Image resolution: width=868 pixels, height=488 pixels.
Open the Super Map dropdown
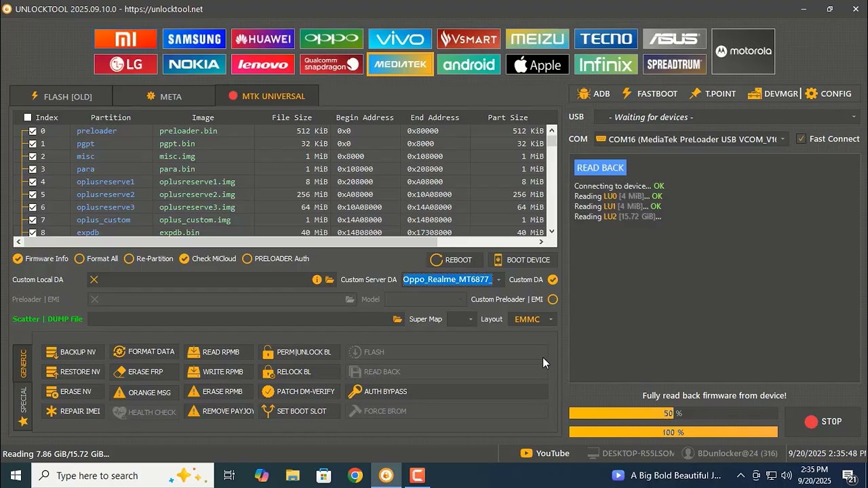click(x=462, y=319)
